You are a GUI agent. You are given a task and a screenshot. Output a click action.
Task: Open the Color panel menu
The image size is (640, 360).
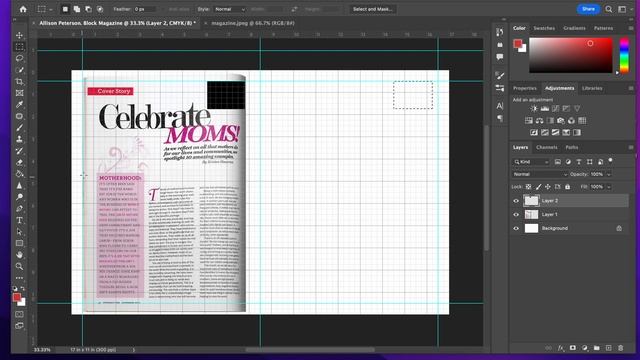click(631, 28)
